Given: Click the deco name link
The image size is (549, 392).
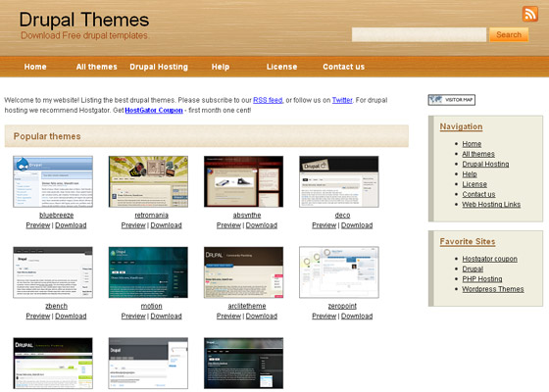Looking at the screenshot, I should 342,216.
